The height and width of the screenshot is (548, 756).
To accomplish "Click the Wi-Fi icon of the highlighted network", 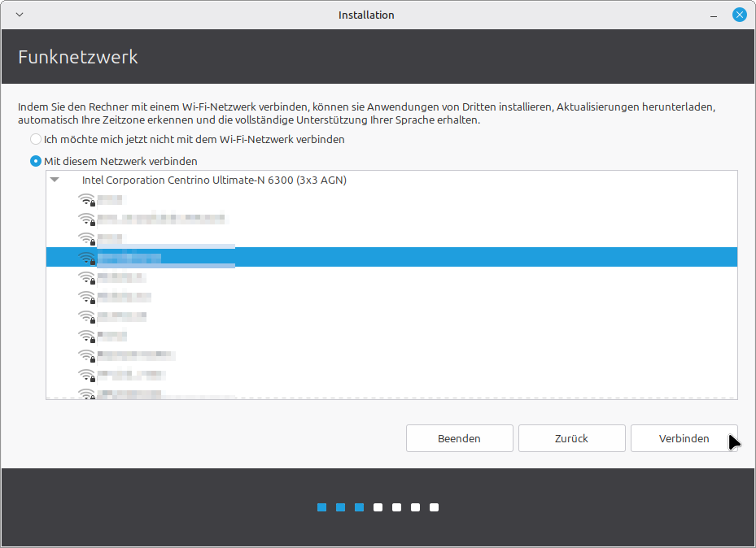I will [86, 258].
